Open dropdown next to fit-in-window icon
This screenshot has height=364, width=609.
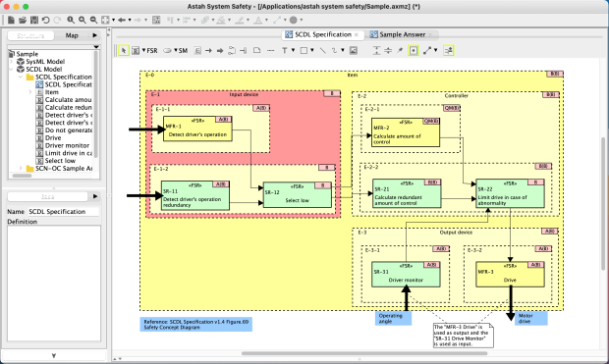click(113, 20)
